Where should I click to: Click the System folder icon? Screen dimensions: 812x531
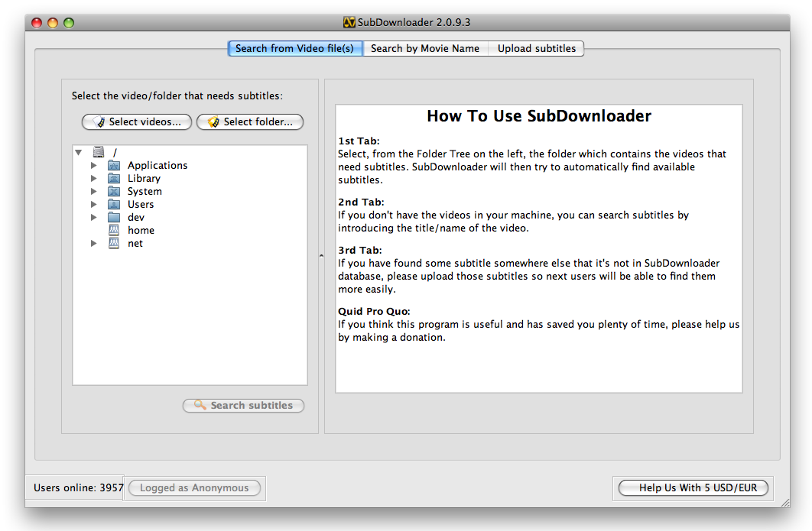[x=114, y=192]
